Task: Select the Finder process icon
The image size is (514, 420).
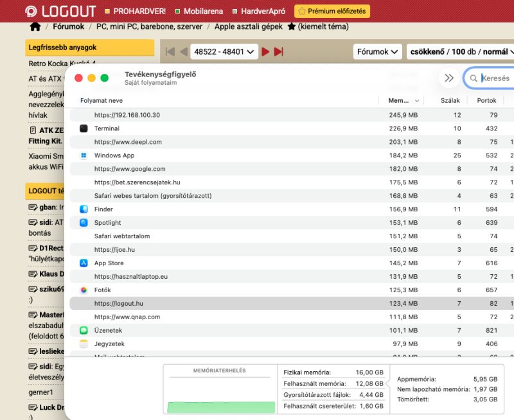Action: point(84,209)
